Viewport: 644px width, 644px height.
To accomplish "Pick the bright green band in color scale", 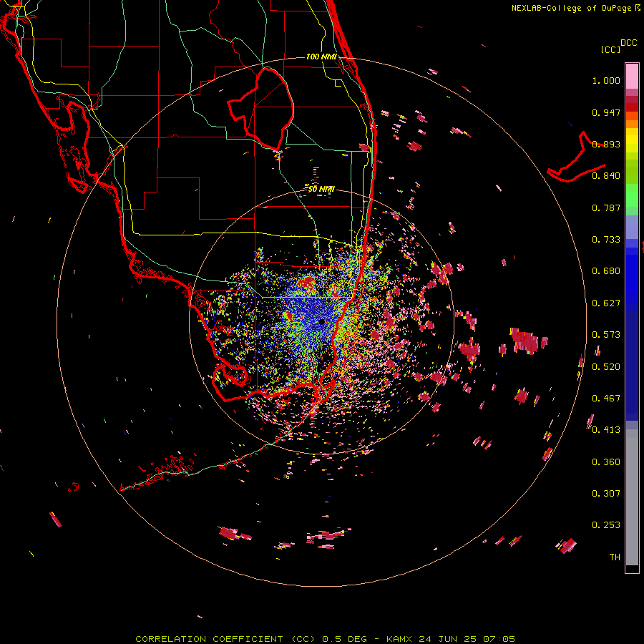I will pyautogui.click(x=632, y=195).
